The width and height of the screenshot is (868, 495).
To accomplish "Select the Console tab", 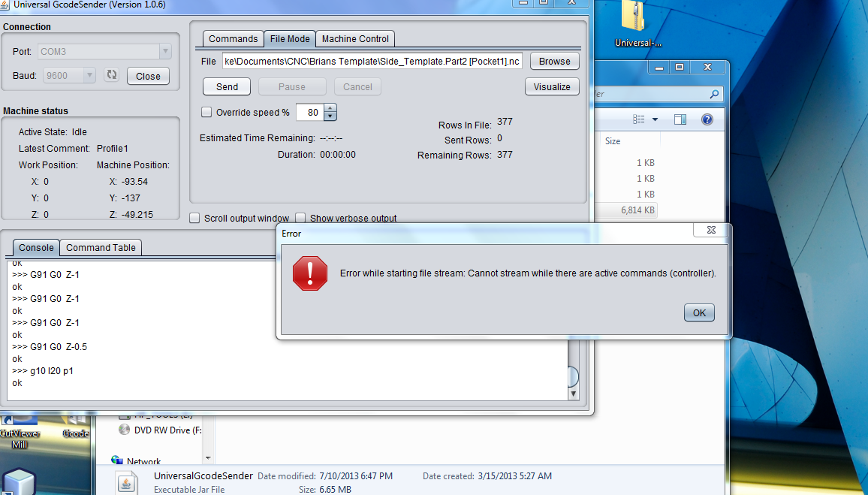I will coord(36,248).
